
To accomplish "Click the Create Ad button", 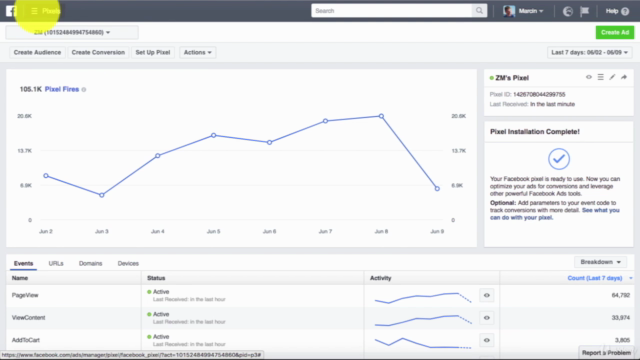I will 615,32.
